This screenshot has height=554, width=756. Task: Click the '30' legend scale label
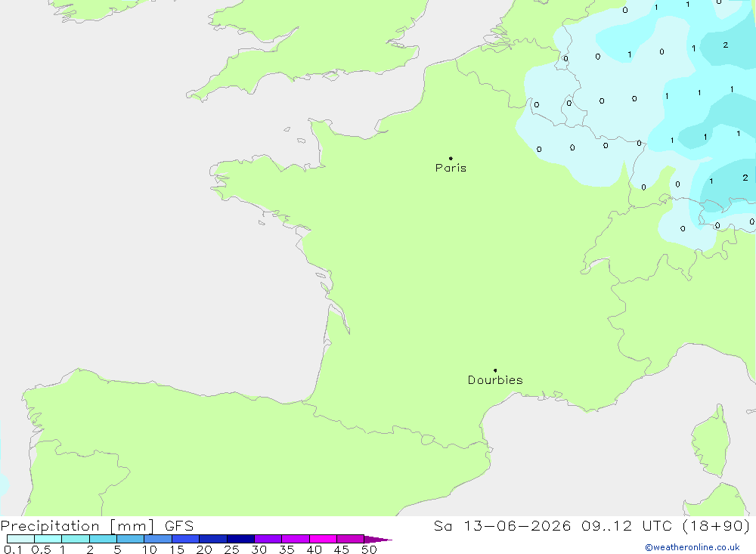point(259,549)
